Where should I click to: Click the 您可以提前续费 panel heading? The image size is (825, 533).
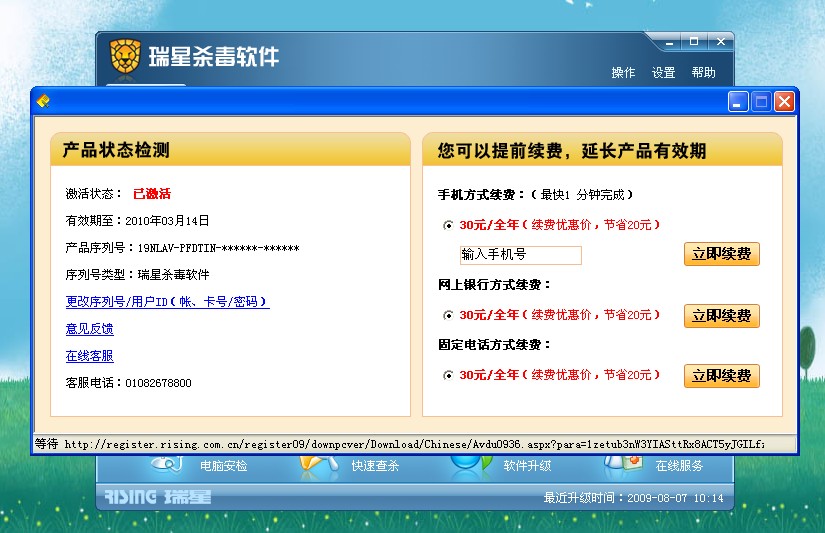571,151
